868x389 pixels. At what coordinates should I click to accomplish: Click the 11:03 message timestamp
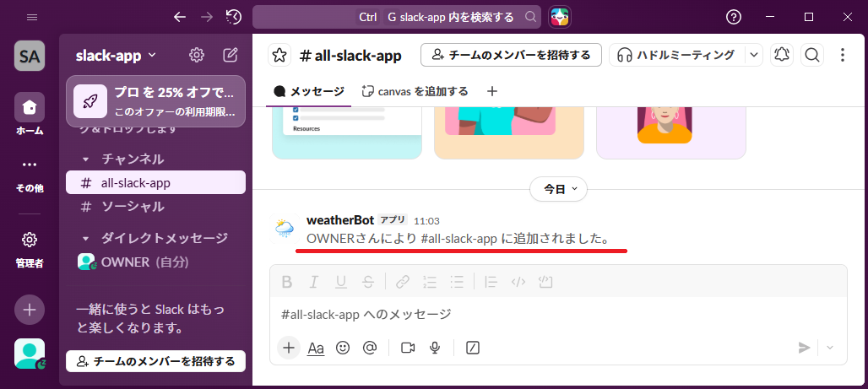(426, 221)
